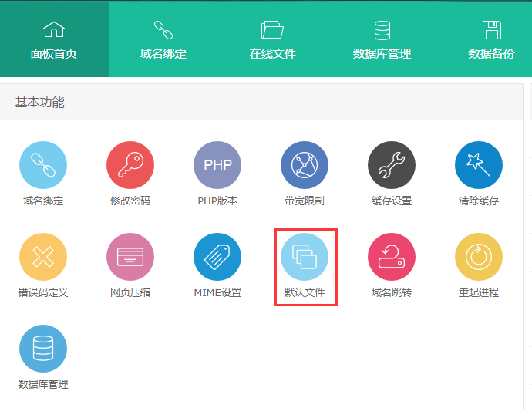532x415 pixels.
Task: Click the MIME设置 text label
Action: [x=217, y=292]
